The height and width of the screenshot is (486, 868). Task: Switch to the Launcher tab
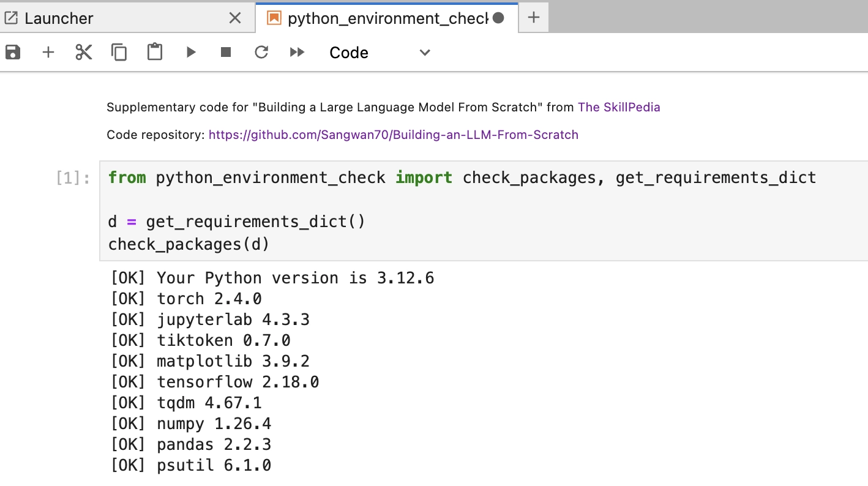(59, 18)
